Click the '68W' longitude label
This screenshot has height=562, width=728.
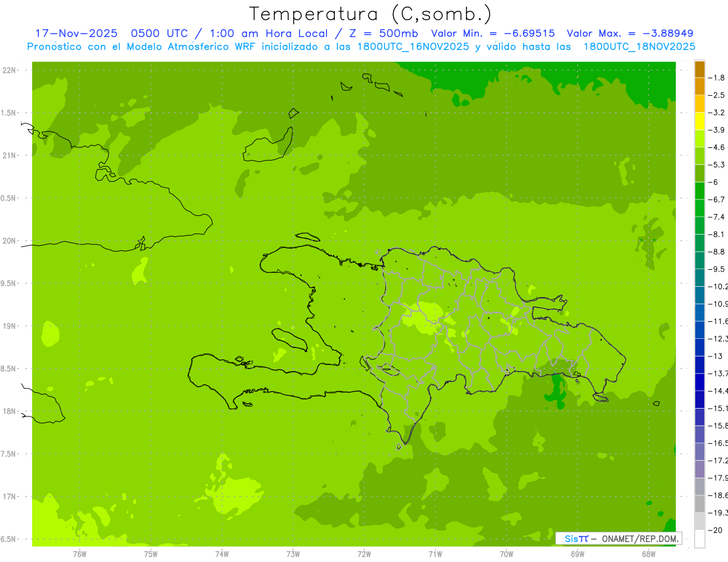pyautogui.click(x=649, y=554)
